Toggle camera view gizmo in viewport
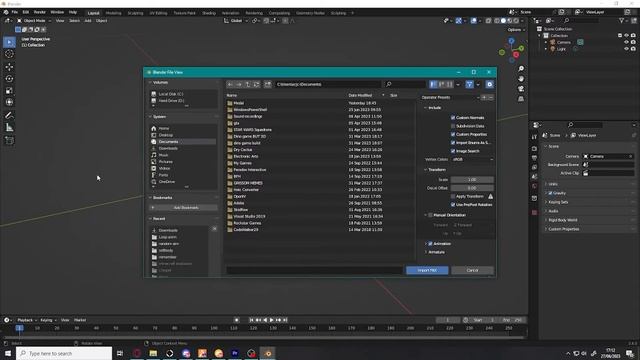This screenshot has height=360, width=640. point(521,89)
